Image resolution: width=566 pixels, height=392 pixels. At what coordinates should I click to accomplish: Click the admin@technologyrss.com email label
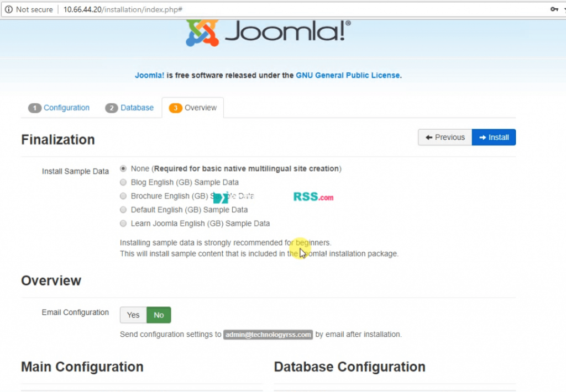[268, 335]
